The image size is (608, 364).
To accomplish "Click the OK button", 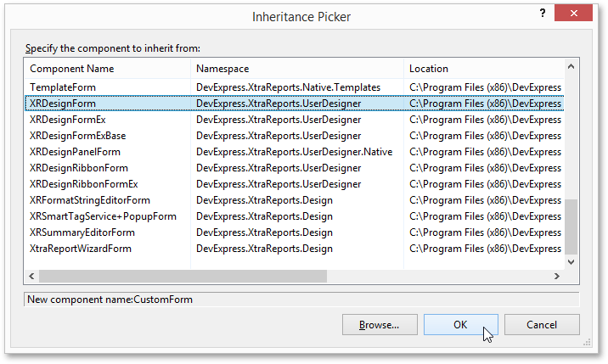I will pyautogui.click(x=460, y=324).
